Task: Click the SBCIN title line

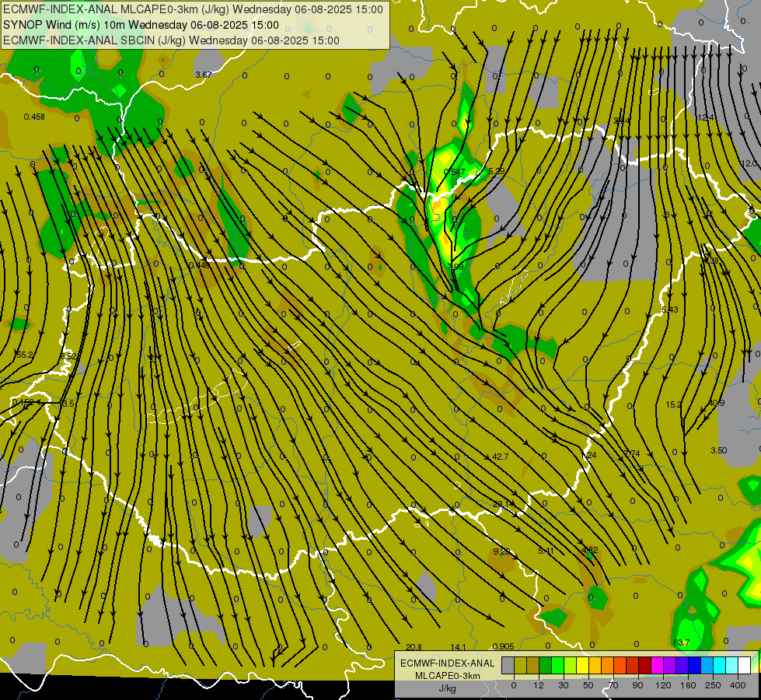Action: pyautogui.click(x=171, y=40)
